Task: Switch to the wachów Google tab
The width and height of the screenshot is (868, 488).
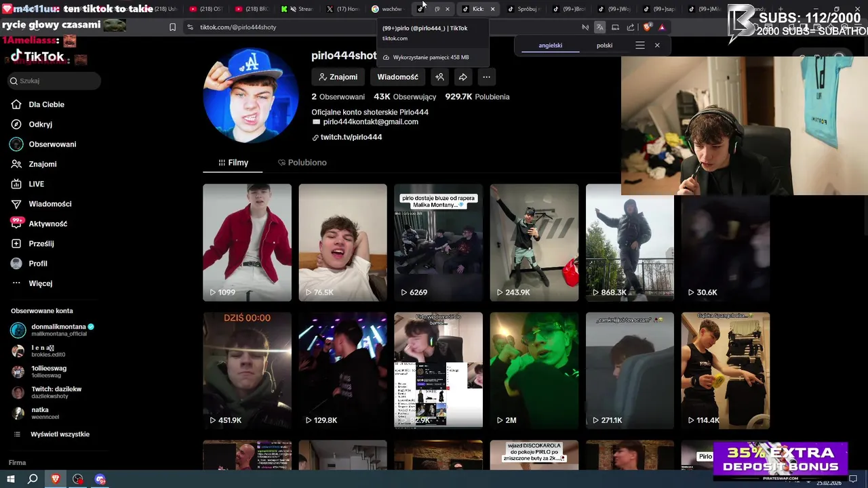Action: pyautogui.click(x=389, y=9)
